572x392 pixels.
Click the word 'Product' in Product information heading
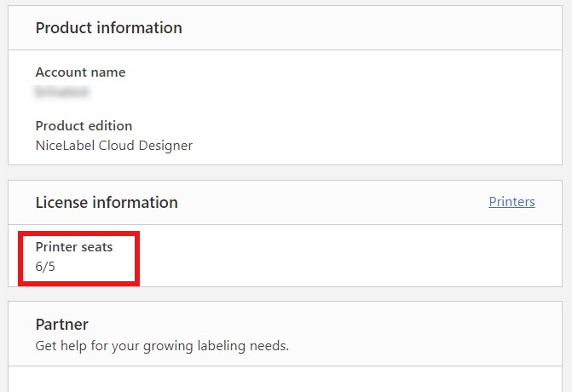click(x=62, y=28)
